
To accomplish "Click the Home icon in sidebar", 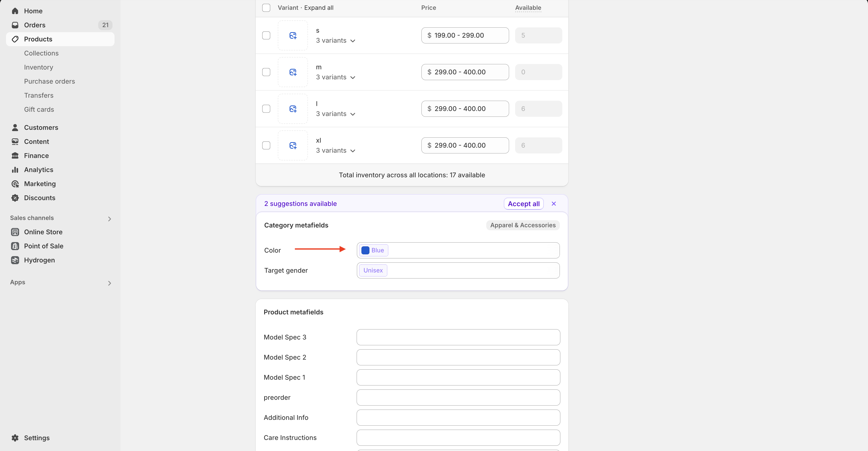I will (15, 11).
